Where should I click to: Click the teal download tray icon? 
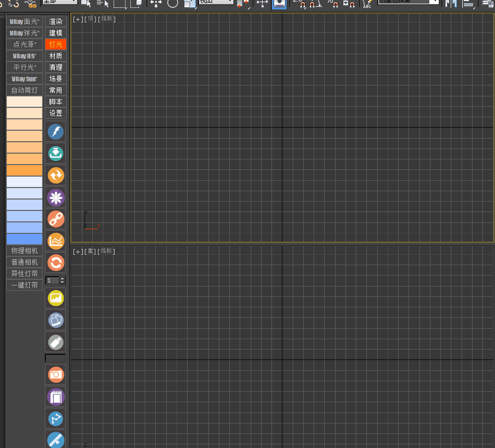pyautogui.click(x=56, y=153)
